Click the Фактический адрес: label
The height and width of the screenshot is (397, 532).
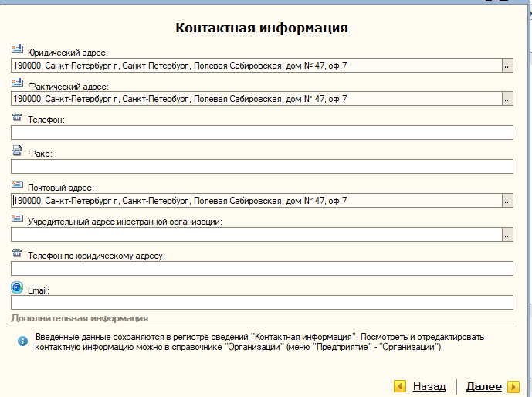(68, 87)
